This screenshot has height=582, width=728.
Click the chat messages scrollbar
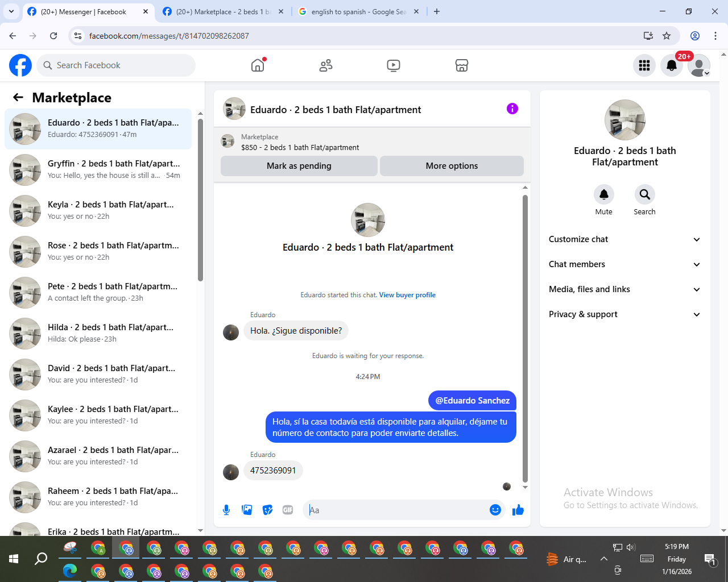pos(525,338)
